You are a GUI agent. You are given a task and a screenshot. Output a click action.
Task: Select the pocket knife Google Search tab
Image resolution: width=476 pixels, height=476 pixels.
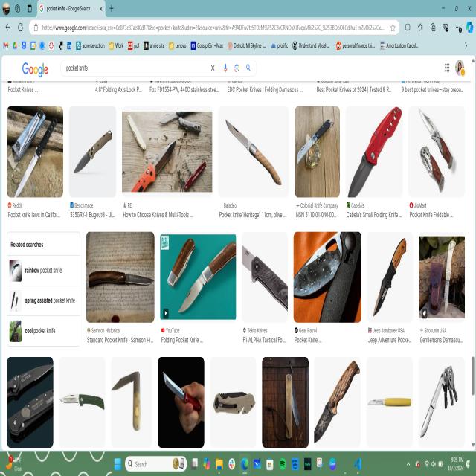click(x=71, y=8)
